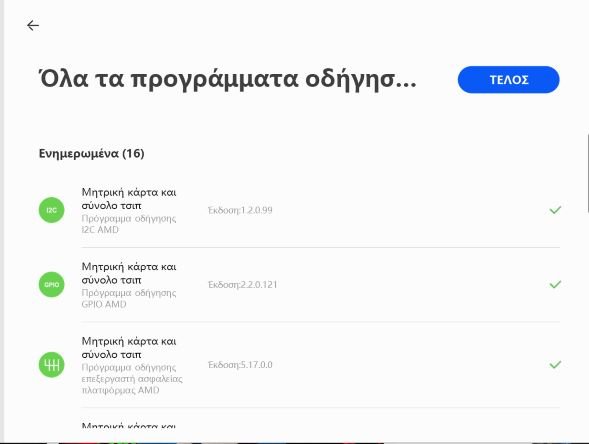
Task: Click the back arrow icon
Action: pos(33,25)
